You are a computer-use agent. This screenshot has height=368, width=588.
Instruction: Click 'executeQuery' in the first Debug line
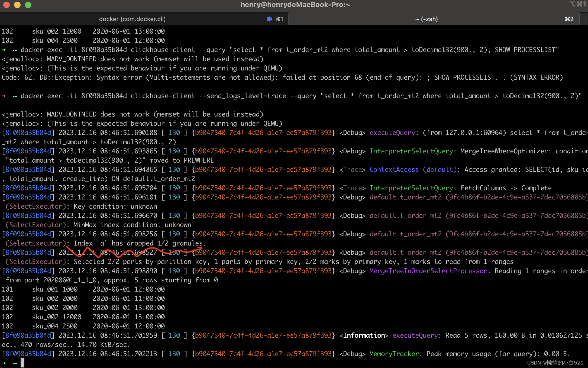pos(392,133)
